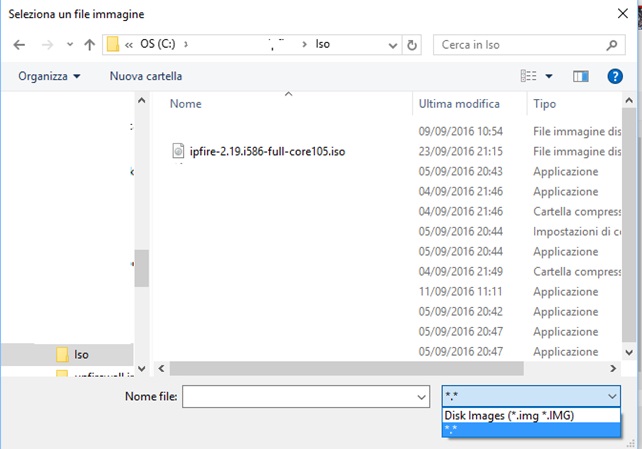This screenshot has width=642, height=449.
Task: Sort by Ultima modifica column
Action: 459,104
